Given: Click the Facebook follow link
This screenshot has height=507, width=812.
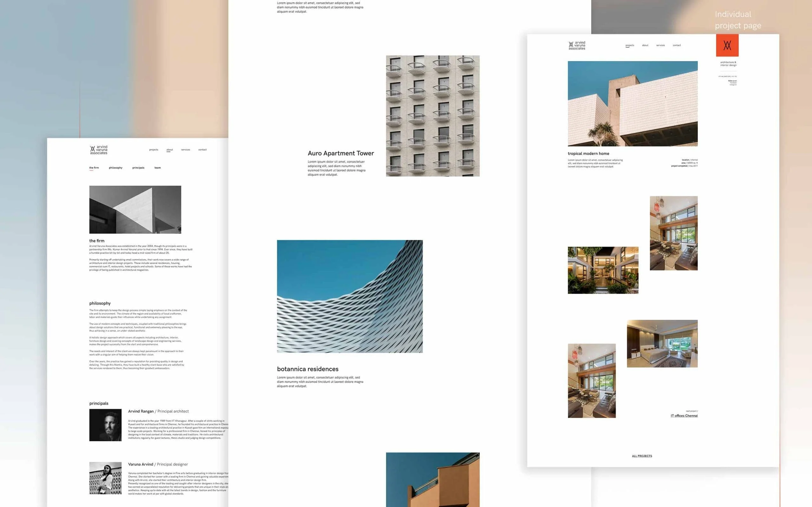Looking at the screenshot, I should [733, 83].
